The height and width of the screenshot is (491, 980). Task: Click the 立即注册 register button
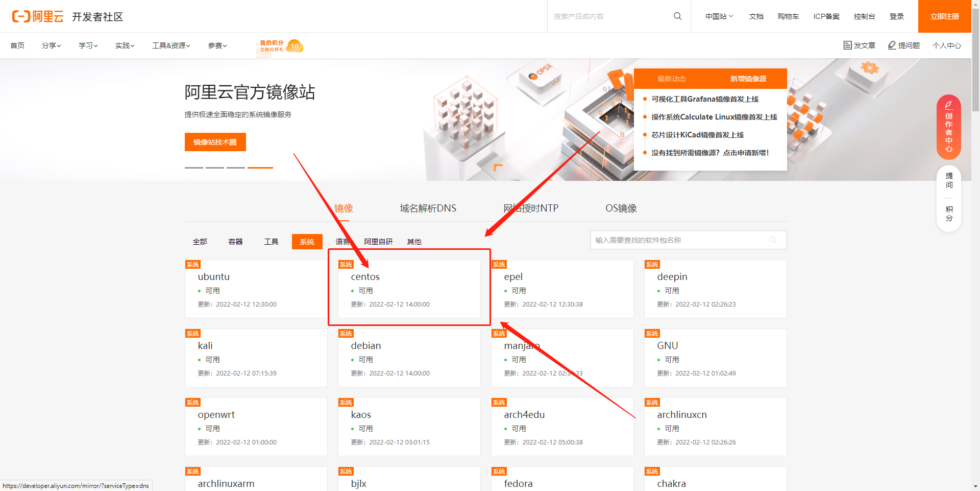(x=944, y=16)
